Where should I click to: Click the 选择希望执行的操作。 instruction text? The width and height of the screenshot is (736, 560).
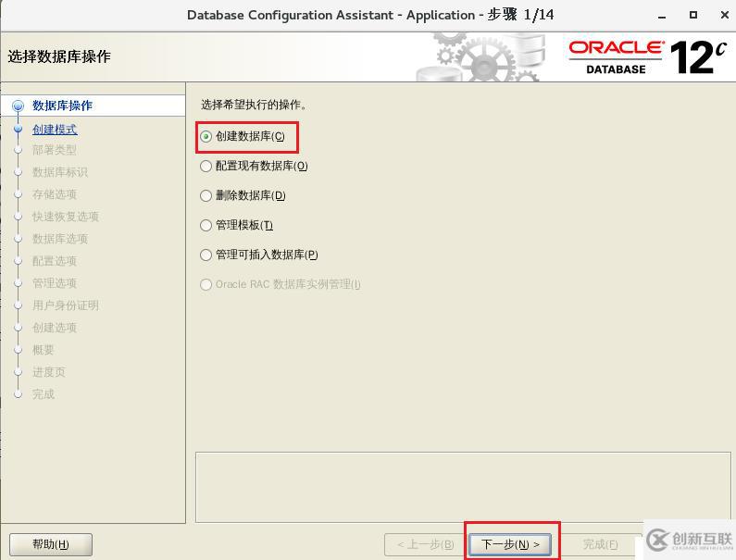(254, 105)
